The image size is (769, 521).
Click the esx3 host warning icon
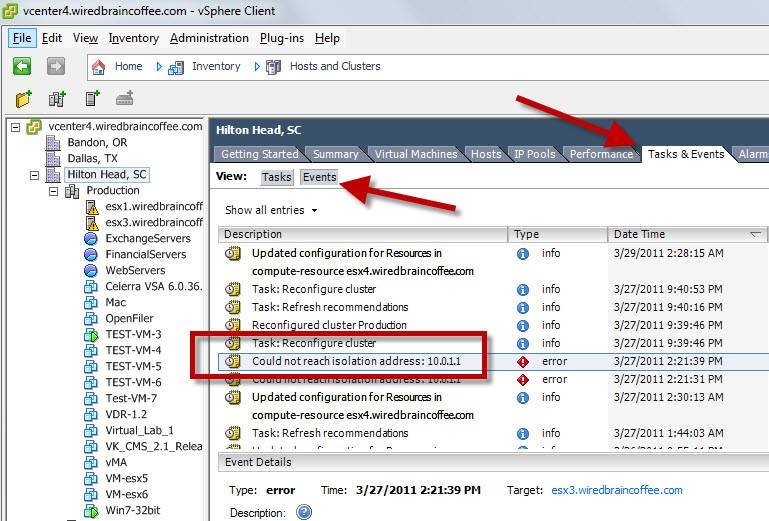point(92,223)
